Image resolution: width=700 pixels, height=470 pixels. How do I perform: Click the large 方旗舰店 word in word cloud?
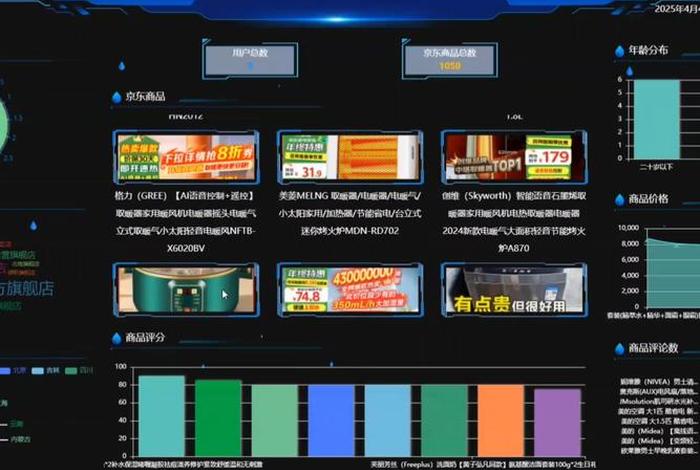27,289
